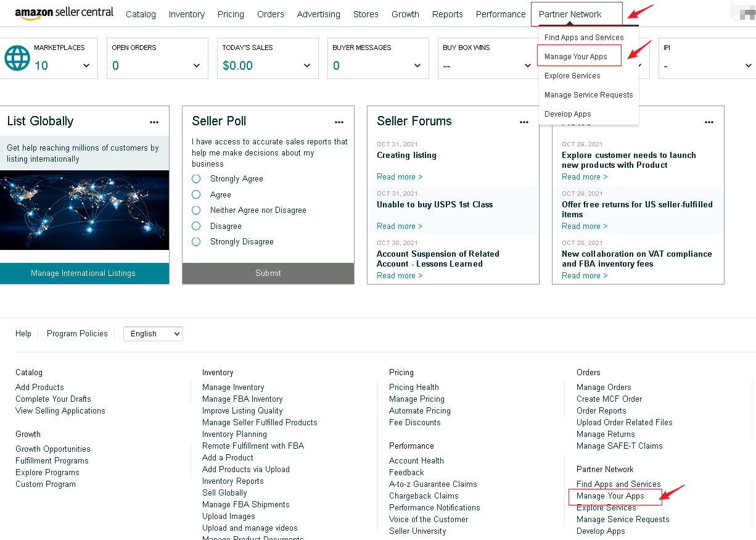Click Manage SAFE-T Claims link

(x=620, y=446)
